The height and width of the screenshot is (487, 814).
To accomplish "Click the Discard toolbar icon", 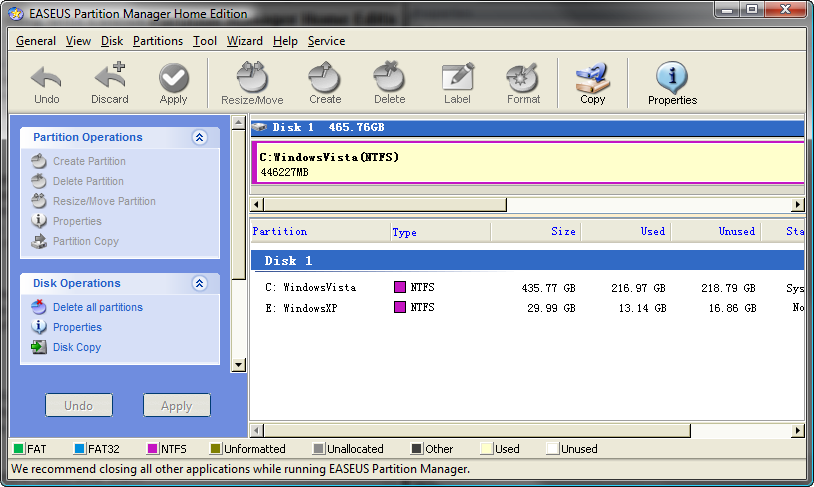I will [x=110, y=76].
